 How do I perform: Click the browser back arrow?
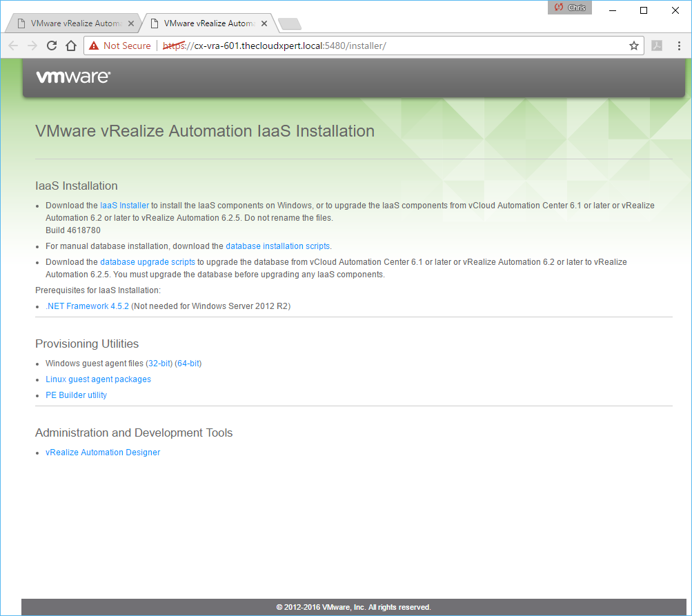[13, 46]
